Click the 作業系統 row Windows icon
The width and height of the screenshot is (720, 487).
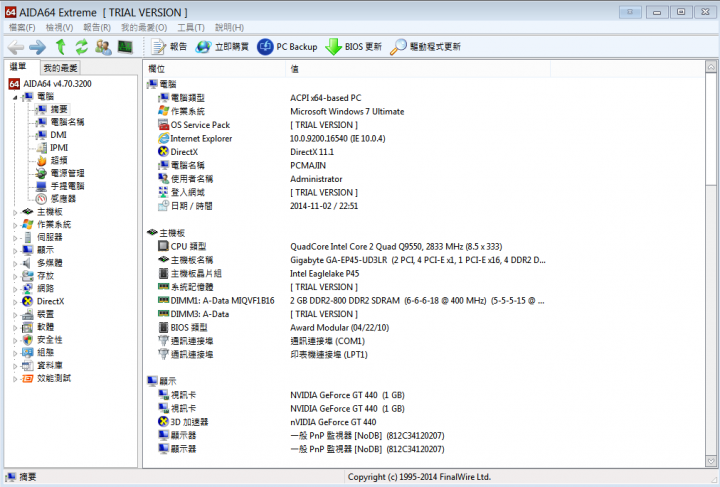point(163,111)
